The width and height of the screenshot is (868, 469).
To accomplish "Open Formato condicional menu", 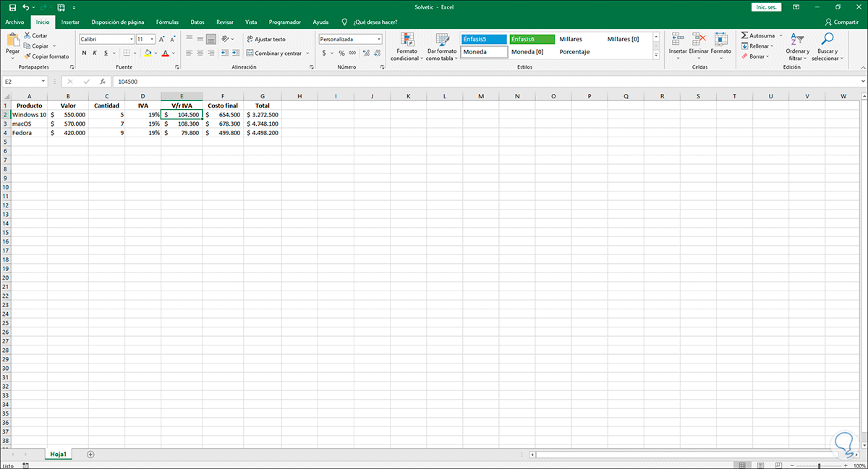I will point(407,46).
